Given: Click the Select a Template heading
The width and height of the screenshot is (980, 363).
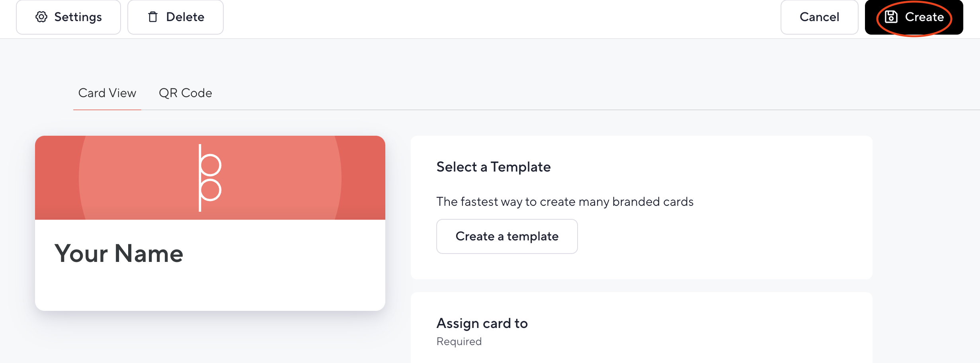Looking at the screenshot, I should click(493, 167).
